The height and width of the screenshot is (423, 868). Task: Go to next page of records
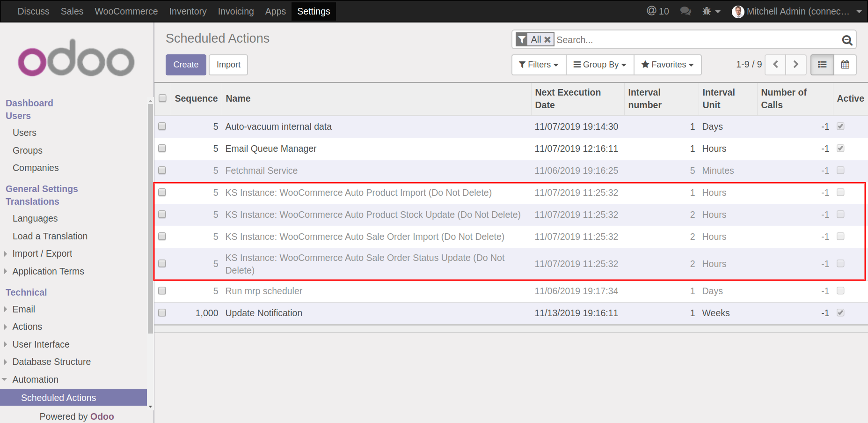click(795, 65)
